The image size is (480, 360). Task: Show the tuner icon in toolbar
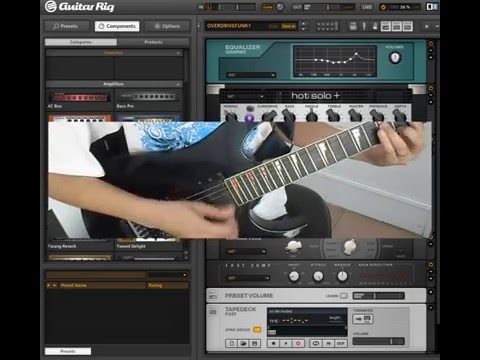pos(364,26)
